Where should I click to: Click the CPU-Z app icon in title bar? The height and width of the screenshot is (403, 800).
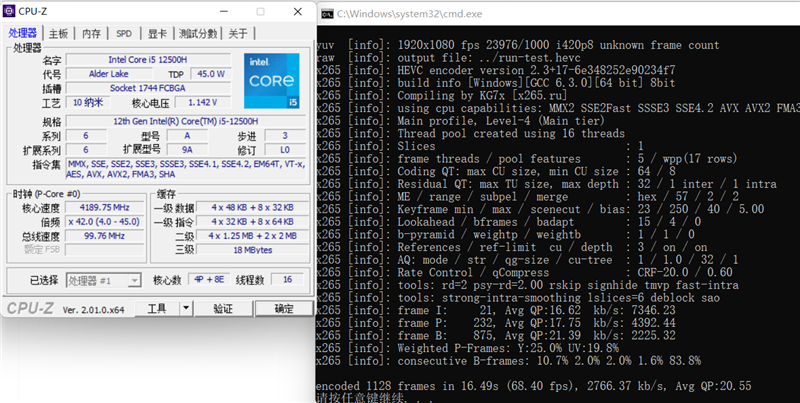[x=9, y=11]
